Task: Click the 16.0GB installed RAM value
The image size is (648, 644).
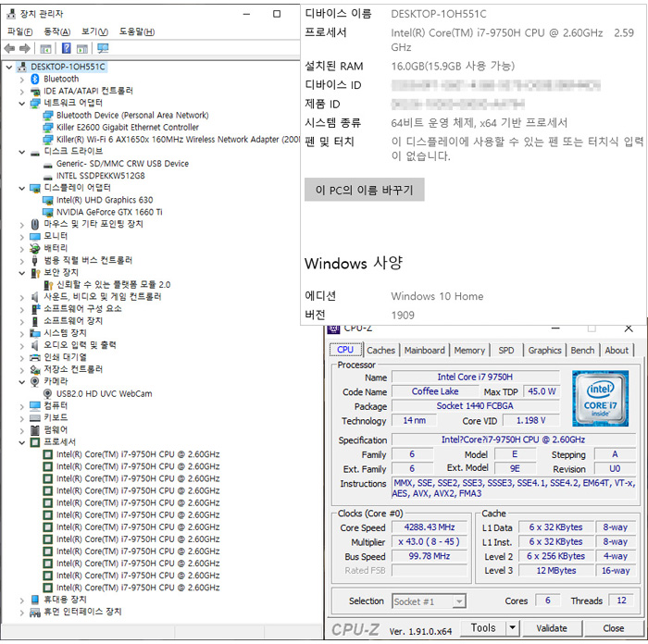Action: coord(453,66)
